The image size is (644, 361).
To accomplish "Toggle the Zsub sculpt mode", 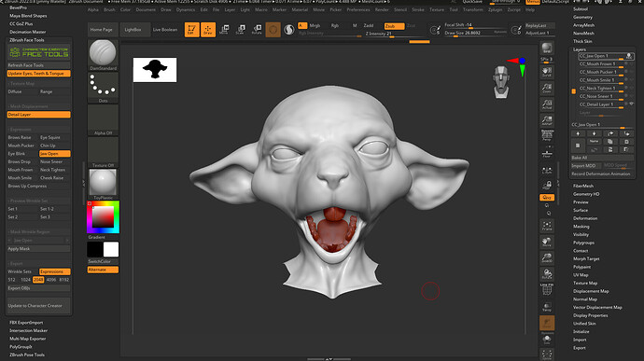I will pyautogui.click(x=394, y=26).
